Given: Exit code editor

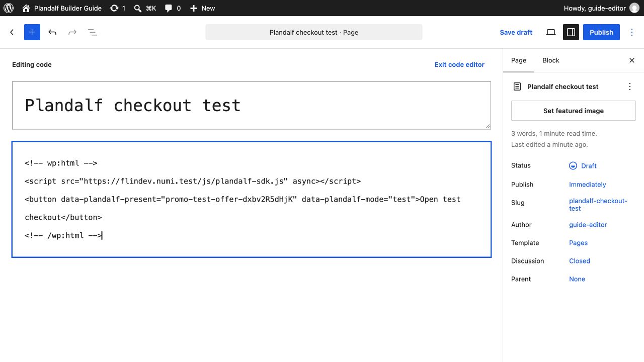Looking at the screenshot, I should [459, 64].
